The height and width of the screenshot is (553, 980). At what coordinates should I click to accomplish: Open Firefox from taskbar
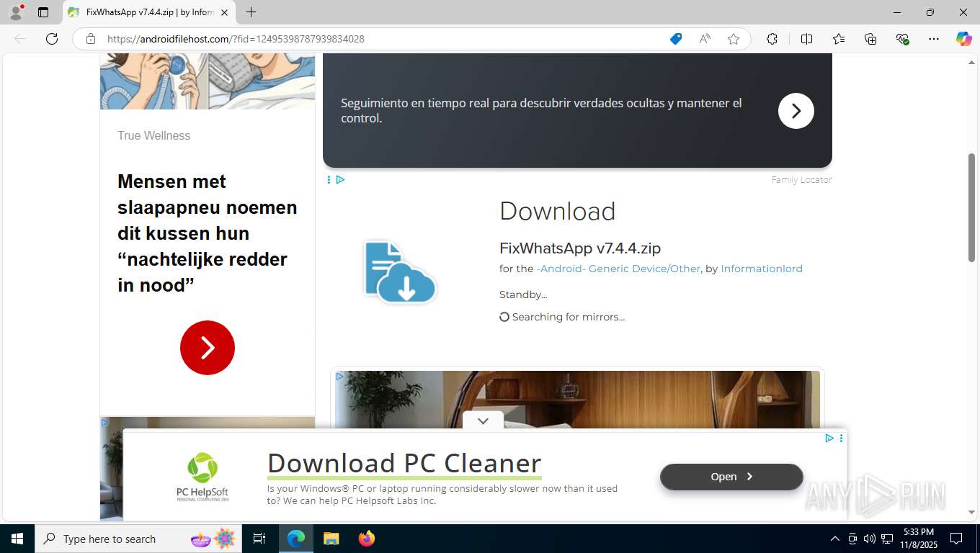click(367, 539)
